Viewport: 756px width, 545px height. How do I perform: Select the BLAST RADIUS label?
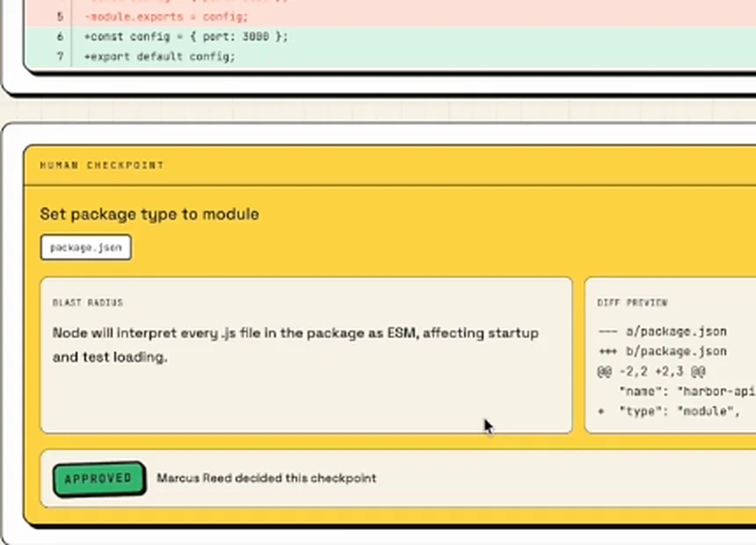(x=88, y=302)
